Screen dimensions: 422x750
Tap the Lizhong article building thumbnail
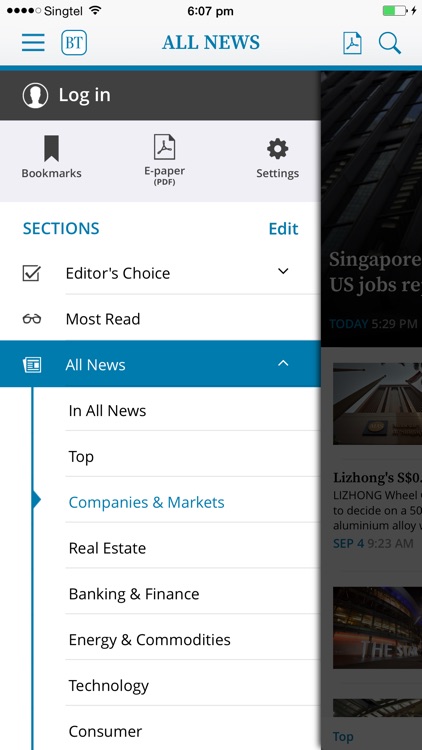point(378,404)
